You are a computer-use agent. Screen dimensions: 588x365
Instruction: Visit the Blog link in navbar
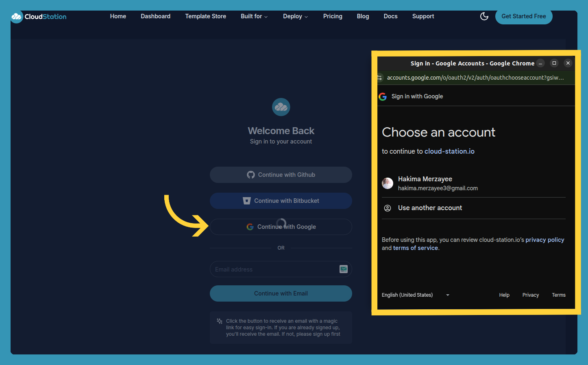[363, 16]
